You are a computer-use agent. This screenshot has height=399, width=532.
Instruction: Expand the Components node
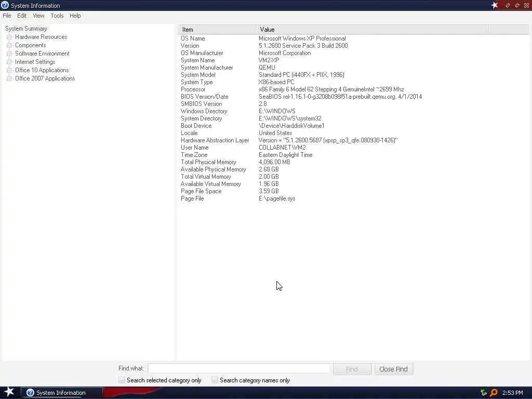pos(9,45)
